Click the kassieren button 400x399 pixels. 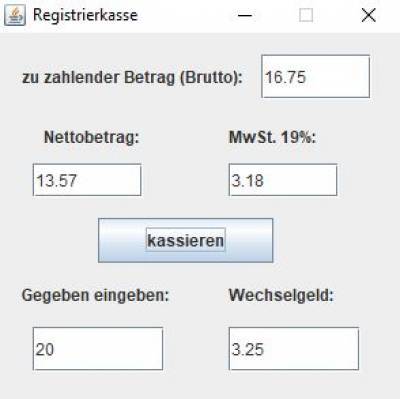point(186,240)
